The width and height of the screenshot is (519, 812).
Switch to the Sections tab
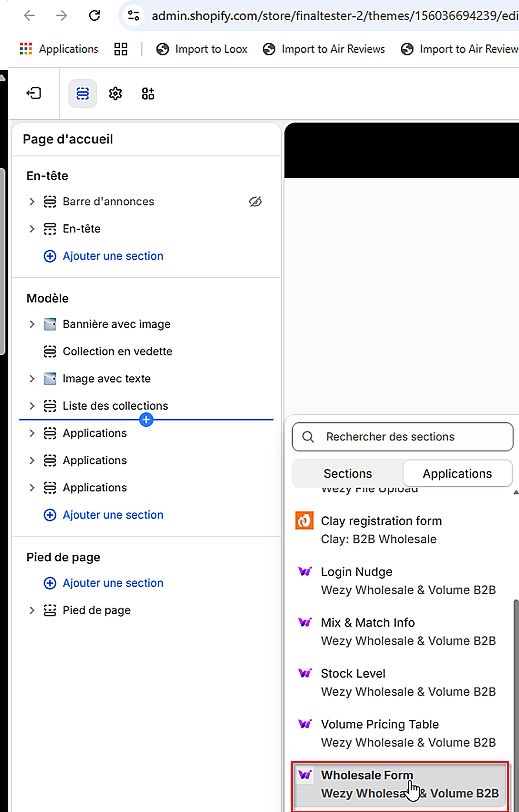[348, 474]
